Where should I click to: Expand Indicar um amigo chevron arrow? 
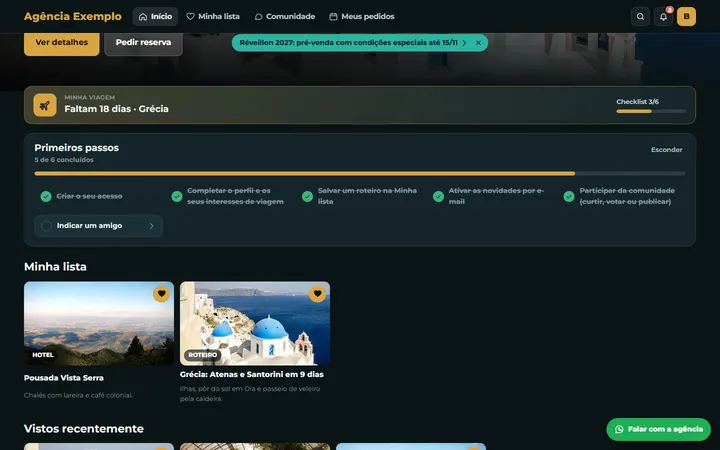[x=152, y=226]
